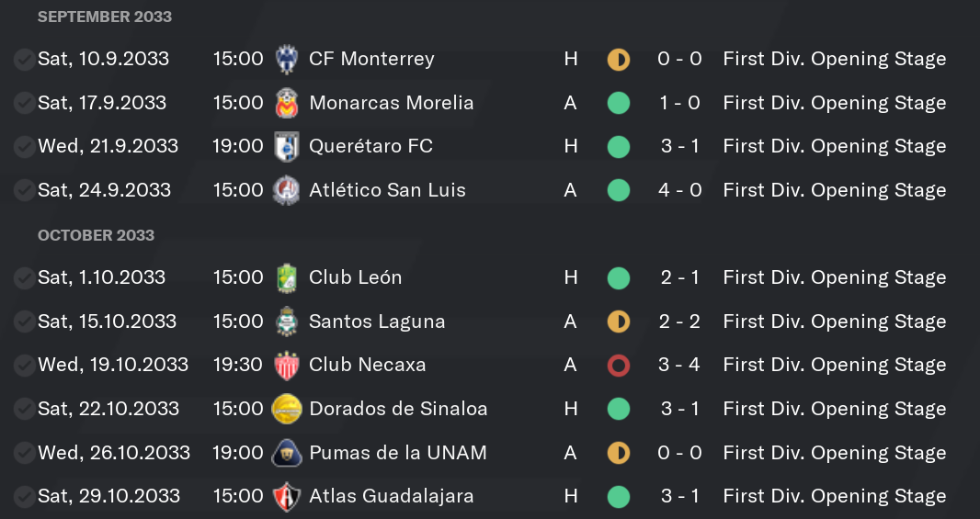Click the red loss indicator on the Necaxa row
This screenshot has height=519, width=980.
coord(619,366)
